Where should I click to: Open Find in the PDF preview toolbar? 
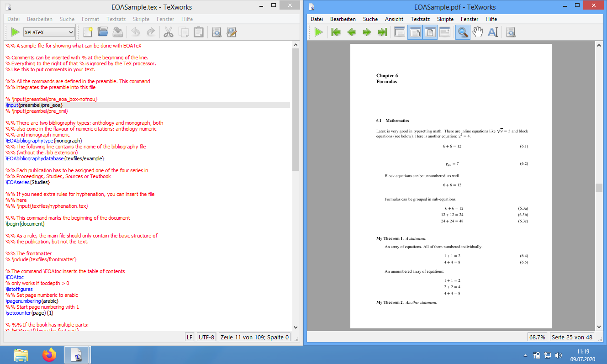[x=511, y=32]
